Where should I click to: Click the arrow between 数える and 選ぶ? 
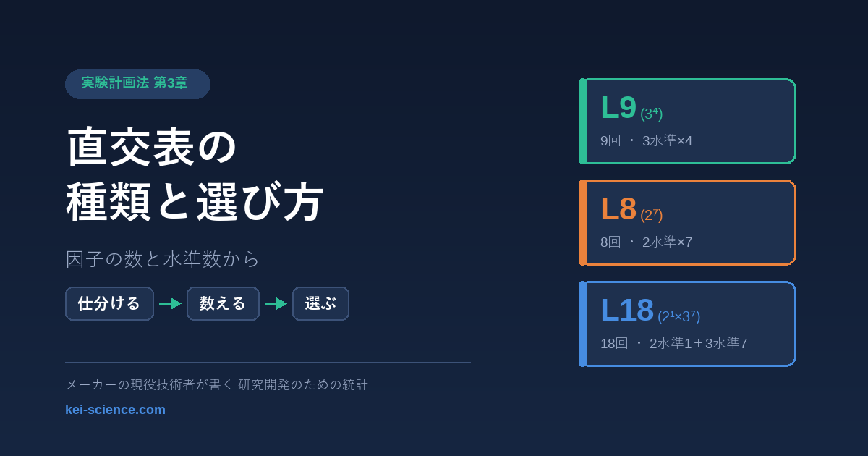point(276,303)
